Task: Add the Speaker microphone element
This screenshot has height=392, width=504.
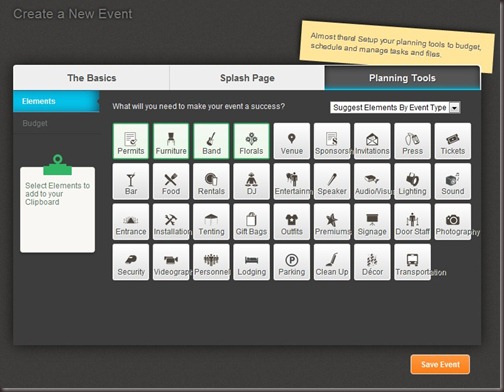Action: (x=332, y=181)
